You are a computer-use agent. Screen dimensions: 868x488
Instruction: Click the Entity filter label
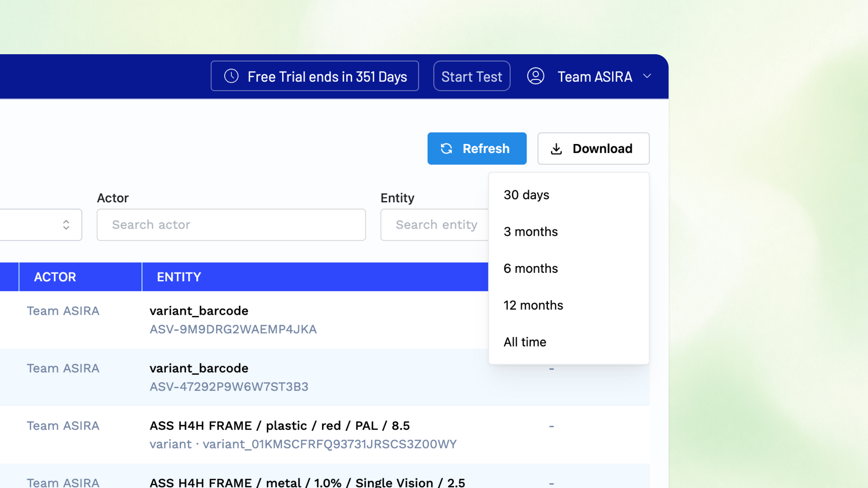pyautogui.click(x=397, y=198)
